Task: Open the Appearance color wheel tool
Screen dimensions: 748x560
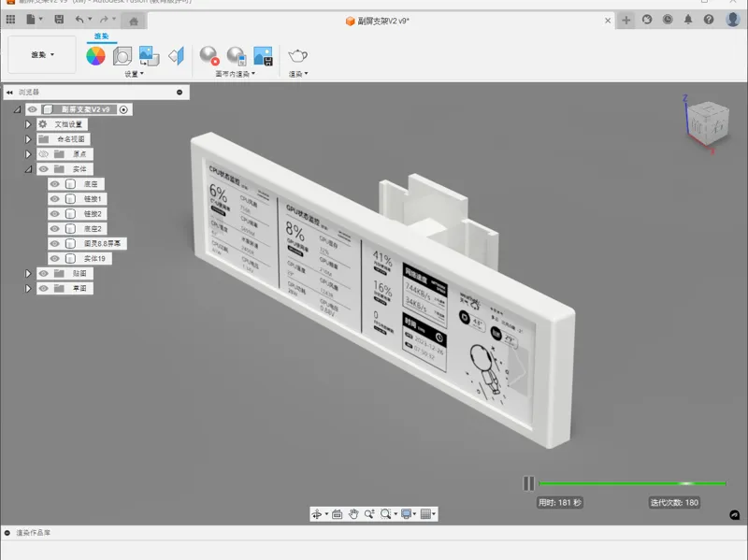Action: point(95,56)
